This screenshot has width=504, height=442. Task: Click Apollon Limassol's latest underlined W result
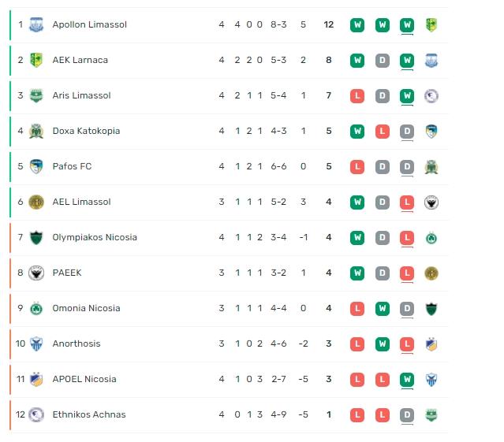pos(407,25)
